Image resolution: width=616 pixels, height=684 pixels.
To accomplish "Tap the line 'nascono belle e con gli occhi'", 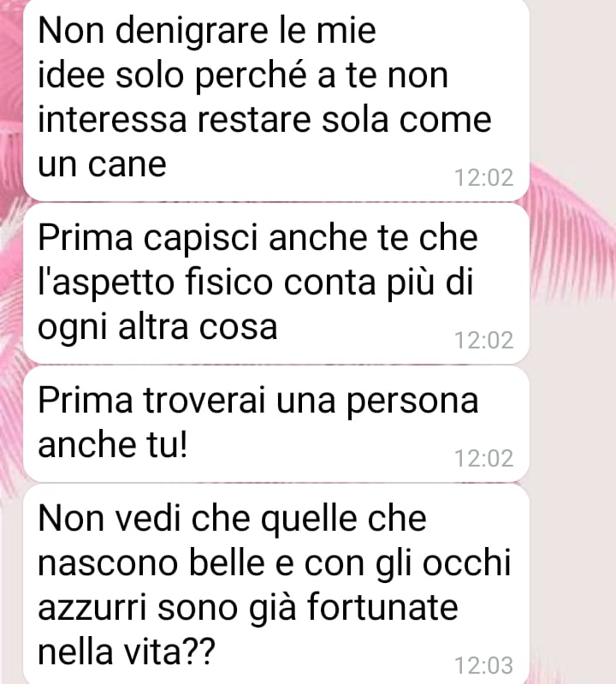I will (x=275, y=563).
